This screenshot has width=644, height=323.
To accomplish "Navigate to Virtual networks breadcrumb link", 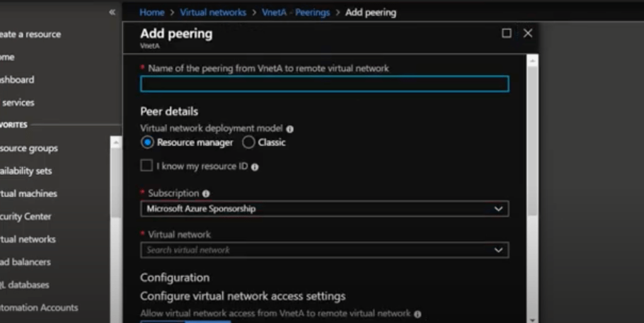I will point(213,12).
